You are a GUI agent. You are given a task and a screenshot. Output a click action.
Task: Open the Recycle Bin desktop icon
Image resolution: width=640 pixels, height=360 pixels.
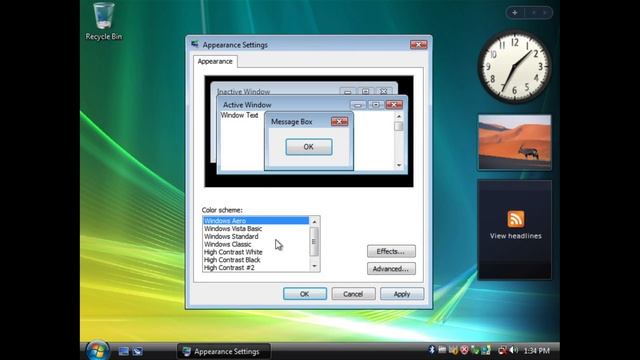pyautogui.click(x=104, y=21)
